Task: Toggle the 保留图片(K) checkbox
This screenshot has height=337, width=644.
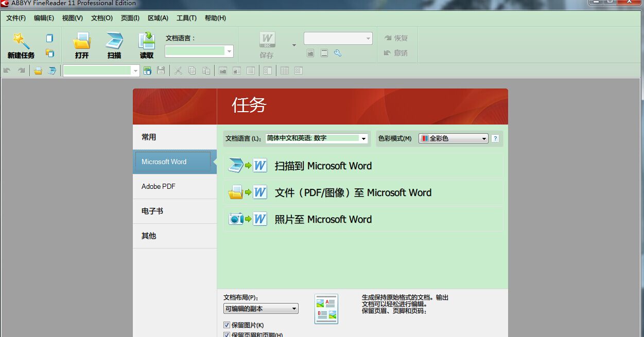Action: [227, 325]
